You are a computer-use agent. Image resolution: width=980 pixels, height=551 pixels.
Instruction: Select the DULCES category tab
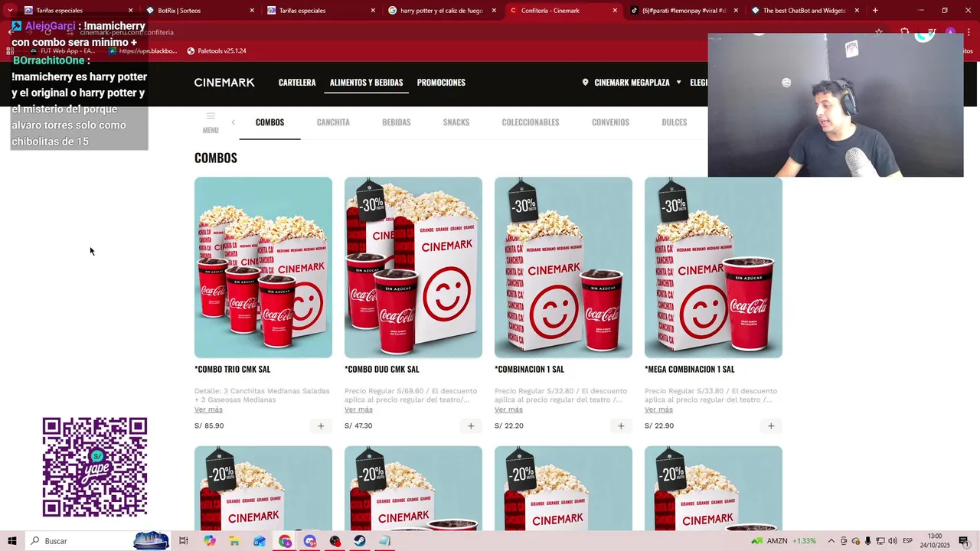(675, 122)
